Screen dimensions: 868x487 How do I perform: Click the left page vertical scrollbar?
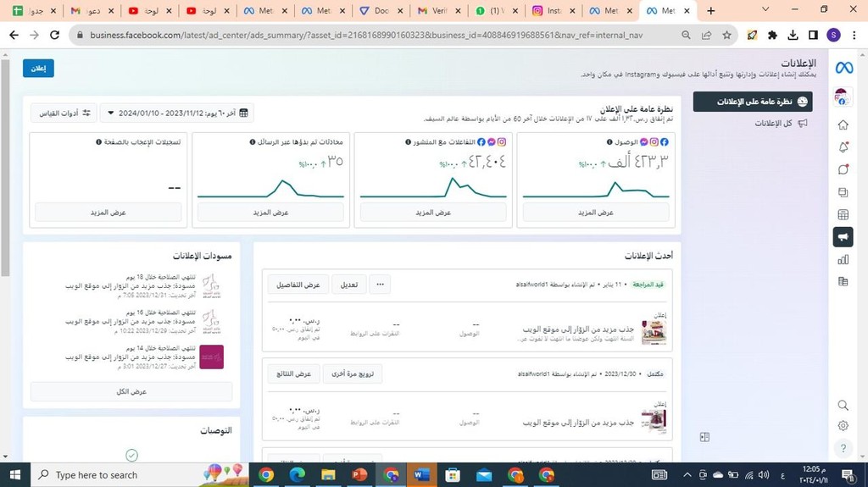[x=5, y=168]
